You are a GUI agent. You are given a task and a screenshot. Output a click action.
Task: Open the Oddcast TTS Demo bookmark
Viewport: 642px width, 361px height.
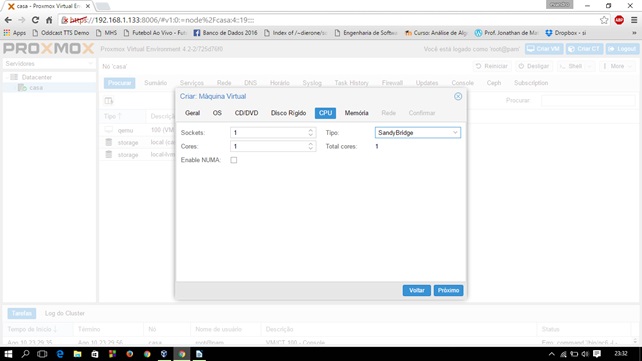click(61, 33)
